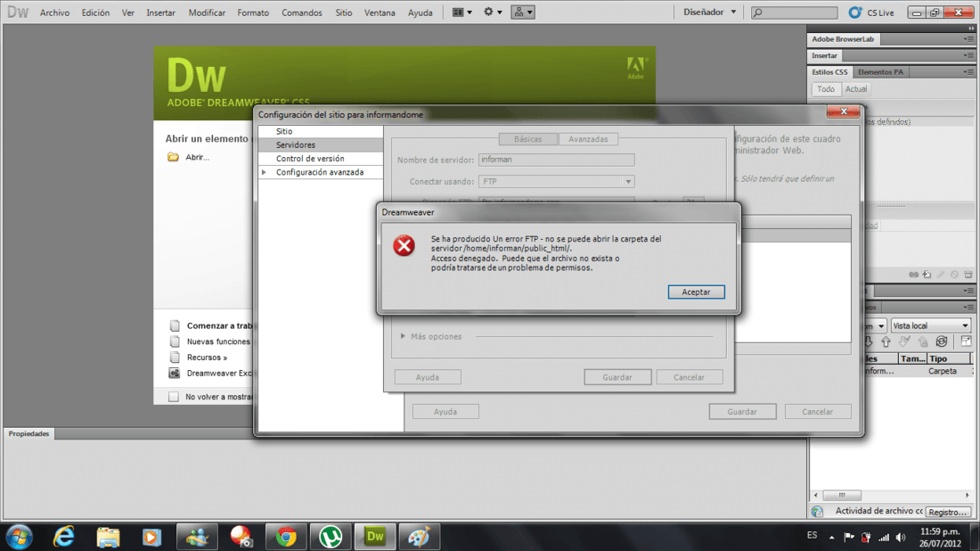Collapse panels with the double-arrow icon
Screen dimensions: 980x551
point(970,29)
